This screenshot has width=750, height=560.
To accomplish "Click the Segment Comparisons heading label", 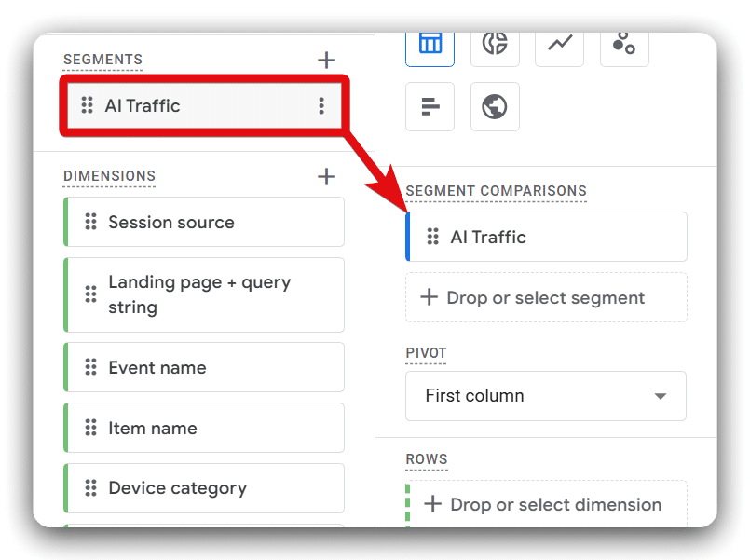I will click(496, 191).
